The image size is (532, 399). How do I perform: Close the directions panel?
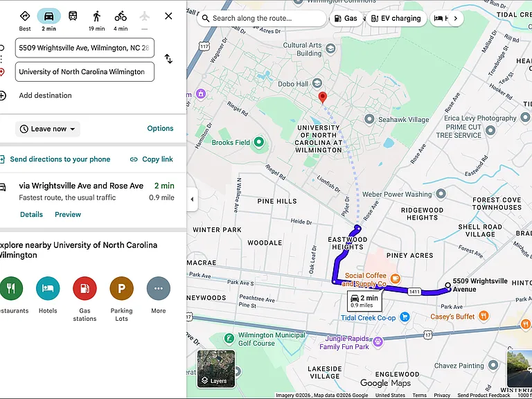pos(168,16)
